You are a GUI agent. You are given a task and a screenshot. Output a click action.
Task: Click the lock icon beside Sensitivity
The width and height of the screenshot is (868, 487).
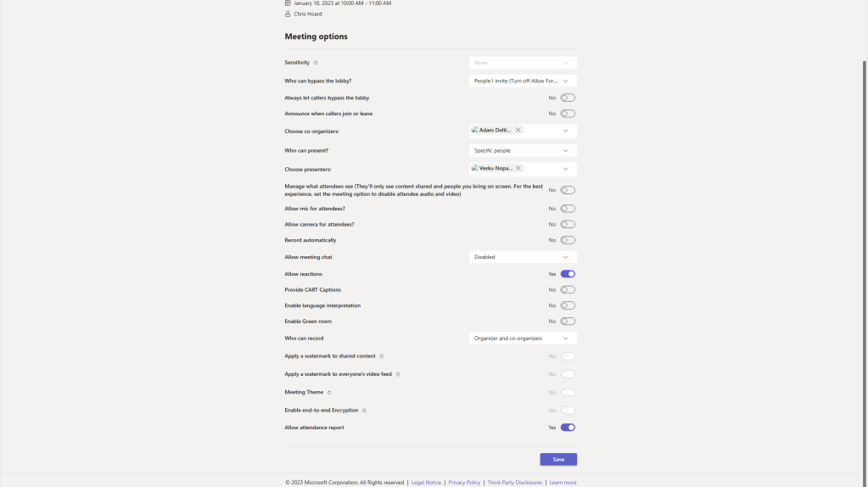(x=316, y=63)
